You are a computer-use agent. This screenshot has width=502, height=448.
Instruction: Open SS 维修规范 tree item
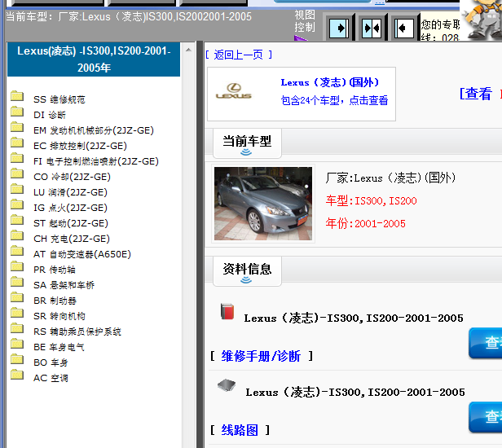[59, 99]
